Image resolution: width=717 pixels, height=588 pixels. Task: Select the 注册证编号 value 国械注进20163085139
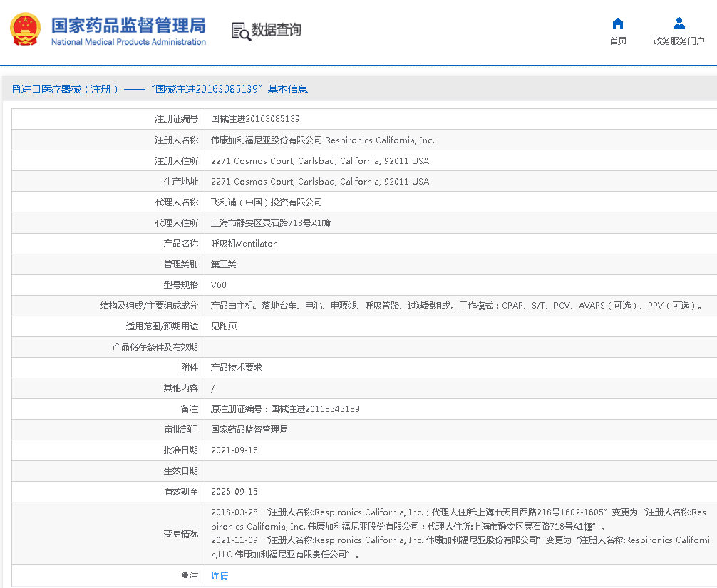254,118
